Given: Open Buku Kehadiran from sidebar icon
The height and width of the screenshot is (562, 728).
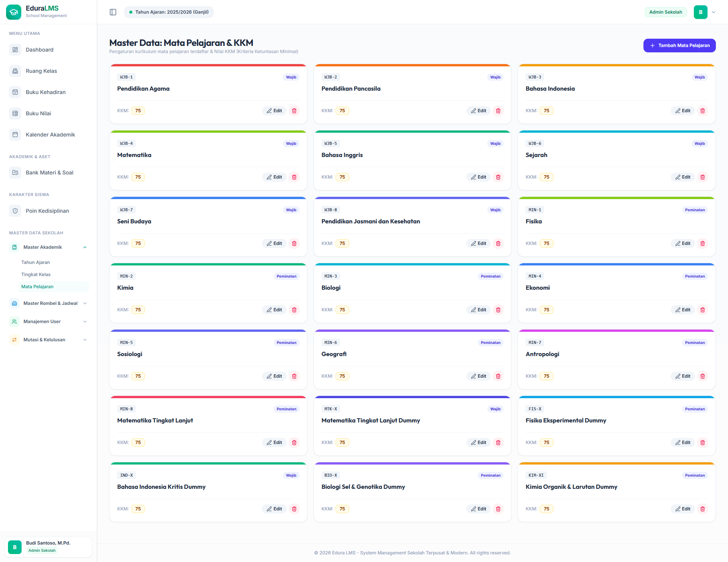Looking at the screenshot, I should (15, 92).
